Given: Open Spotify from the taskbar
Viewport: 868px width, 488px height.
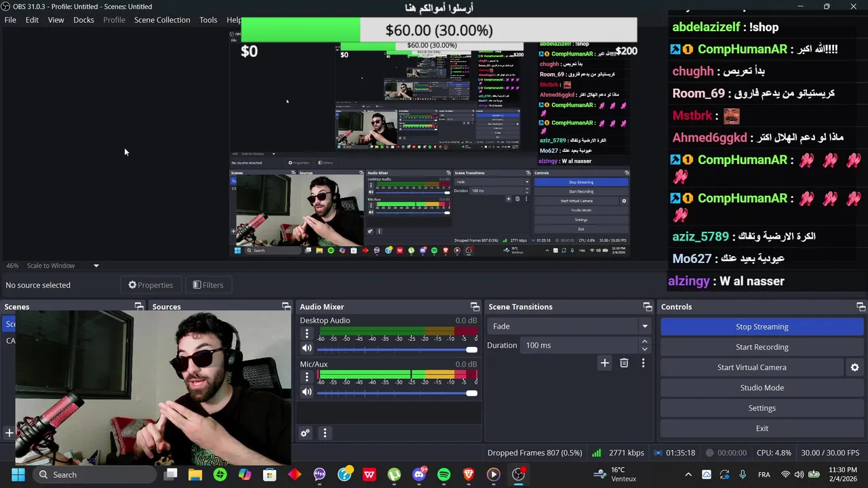Looking at the screenshot, I should 443,474.
